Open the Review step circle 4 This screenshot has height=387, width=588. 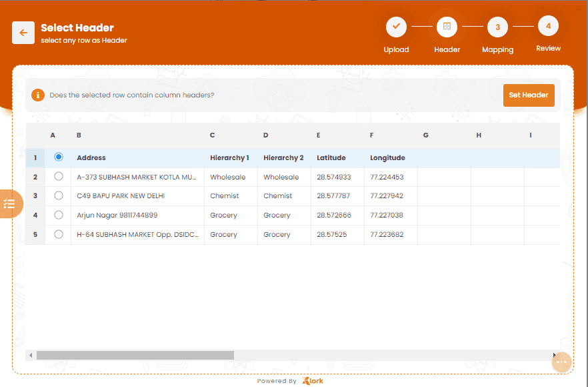(x=548, y=27)
